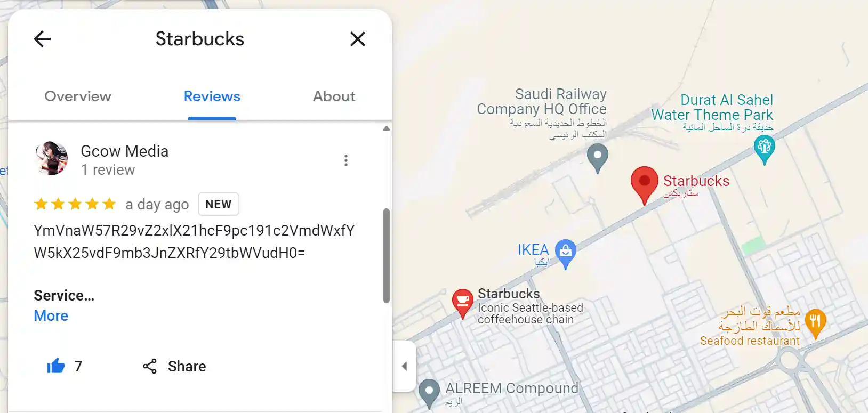Click the ALREEM Compound map pin
Viewport: 868px width, 413px height.
(429, 392)
